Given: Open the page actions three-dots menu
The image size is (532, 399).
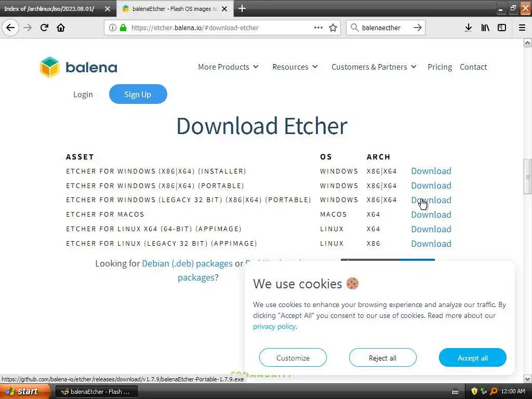Looking at the screenshot, I should [x=318, y=28].
